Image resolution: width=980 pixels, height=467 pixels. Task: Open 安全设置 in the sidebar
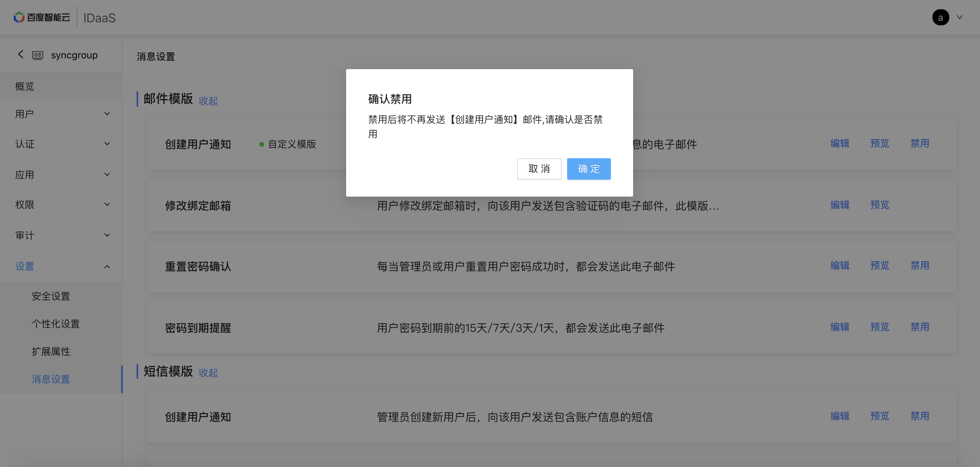[x=51, y=296]
